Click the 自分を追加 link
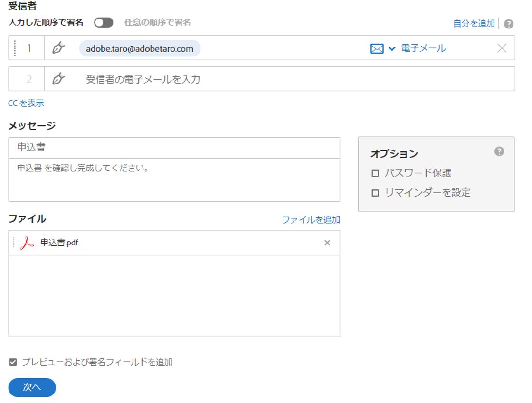Viewport: 532px width, 403px height. (474, 23)
